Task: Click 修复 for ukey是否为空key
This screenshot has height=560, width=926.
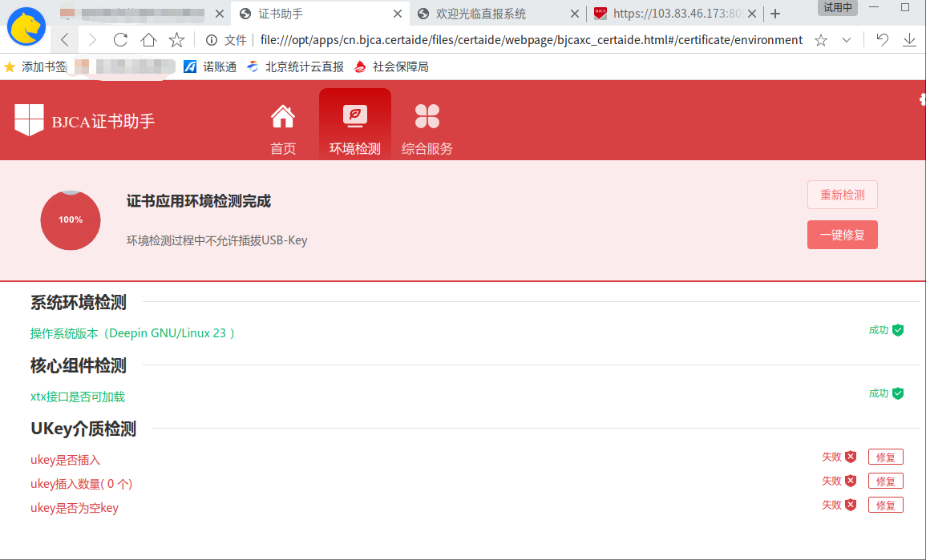Action: click(885, 505)
